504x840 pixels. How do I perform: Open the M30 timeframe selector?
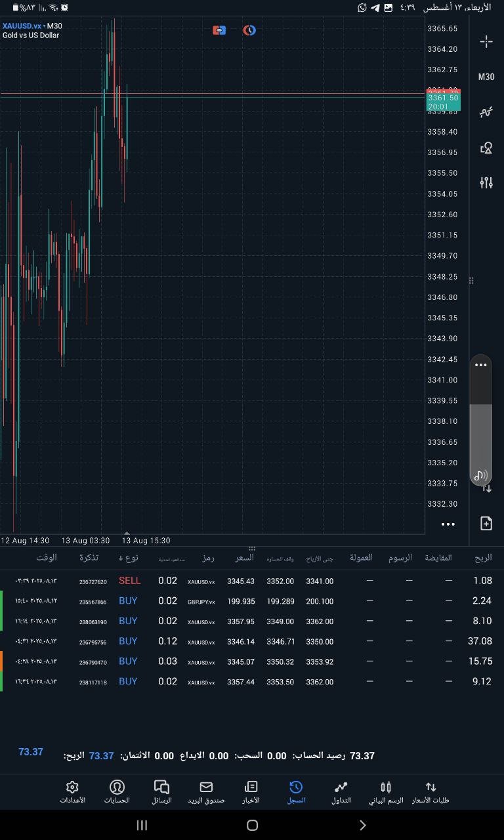(x=486, y=77)
